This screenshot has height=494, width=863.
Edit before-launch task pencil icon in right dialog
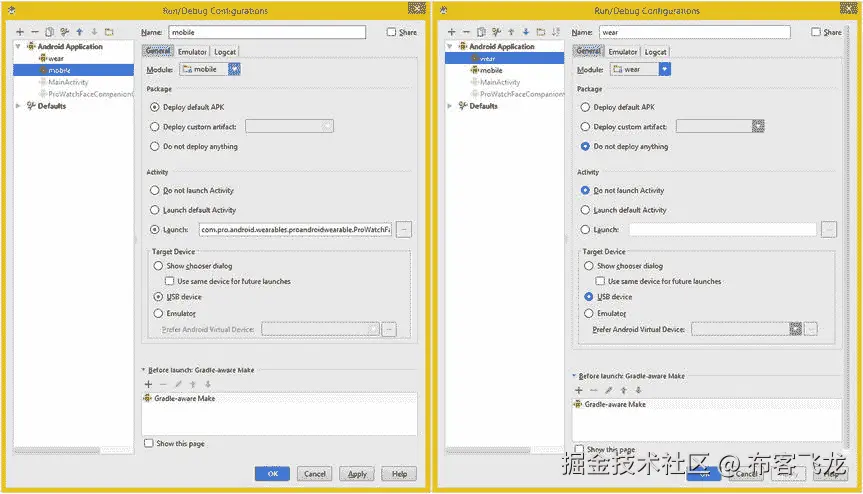[609, 390]
